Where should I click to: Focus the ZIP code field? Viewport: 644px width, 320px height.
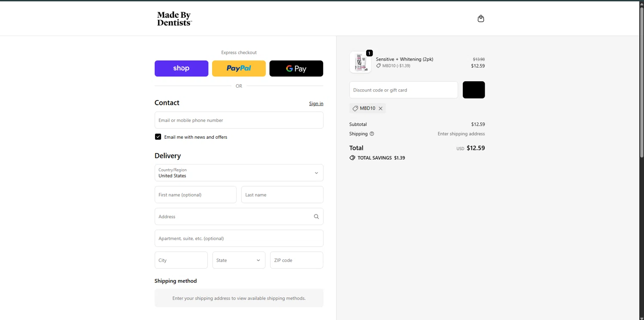pos(296,260)
